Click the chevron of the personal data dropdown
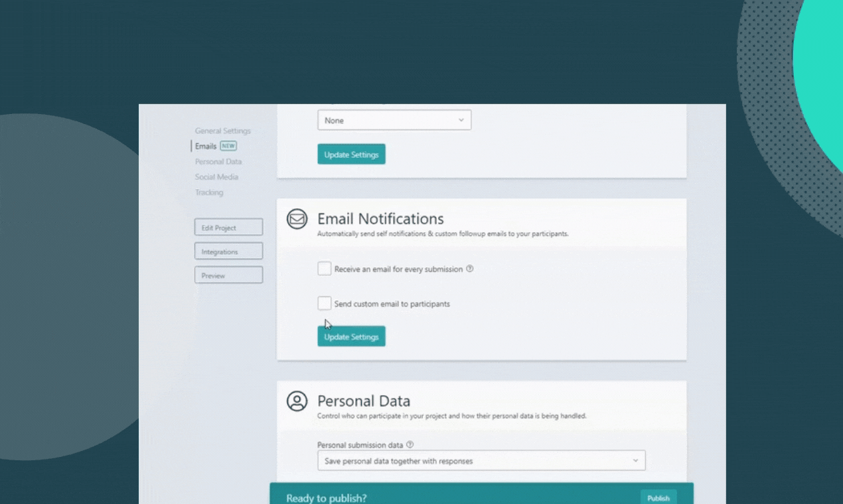This screenshot has height=504, width=843. click(x=635, y=460)
